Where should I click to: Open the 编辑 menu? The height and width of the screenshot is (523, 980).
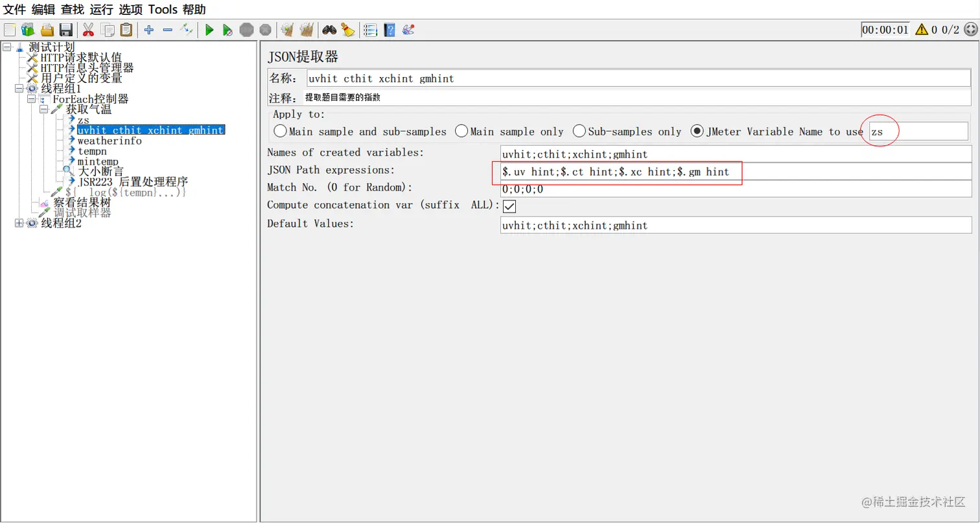[x=43, y=10]
